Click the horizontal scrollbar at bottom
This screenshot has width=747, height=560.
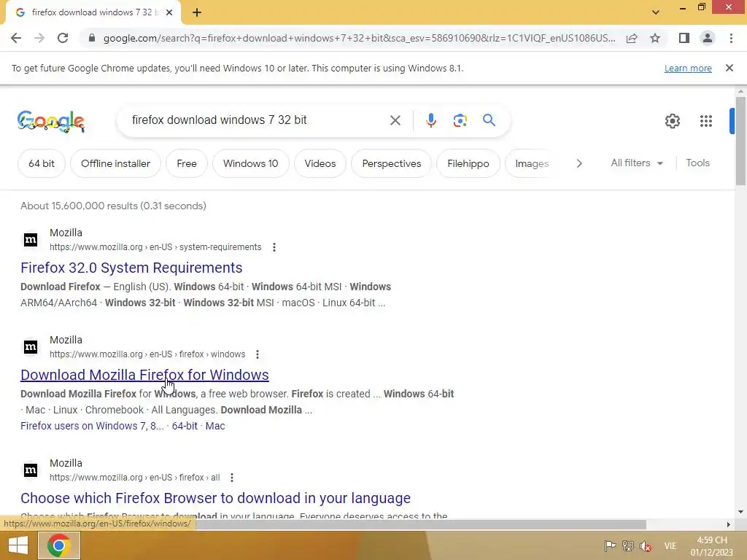tap(420, 524)
